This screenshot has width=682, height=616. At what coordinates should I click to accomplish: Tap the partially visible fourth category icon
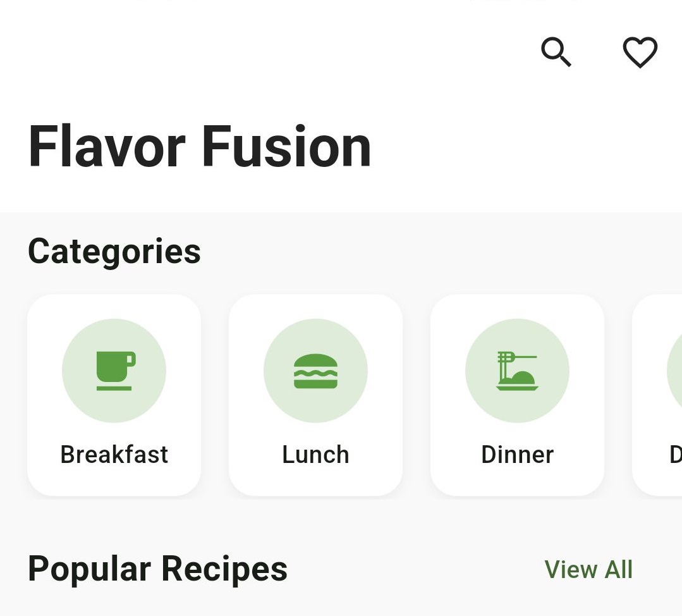[674, 371]
